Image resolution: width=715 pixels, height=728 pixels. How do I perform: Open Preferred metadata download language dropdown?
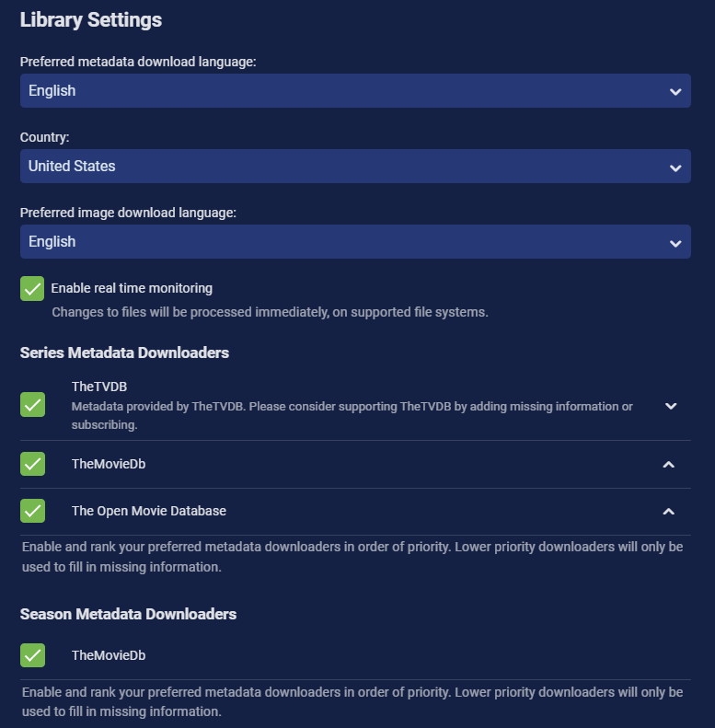(x=354, y=91)
